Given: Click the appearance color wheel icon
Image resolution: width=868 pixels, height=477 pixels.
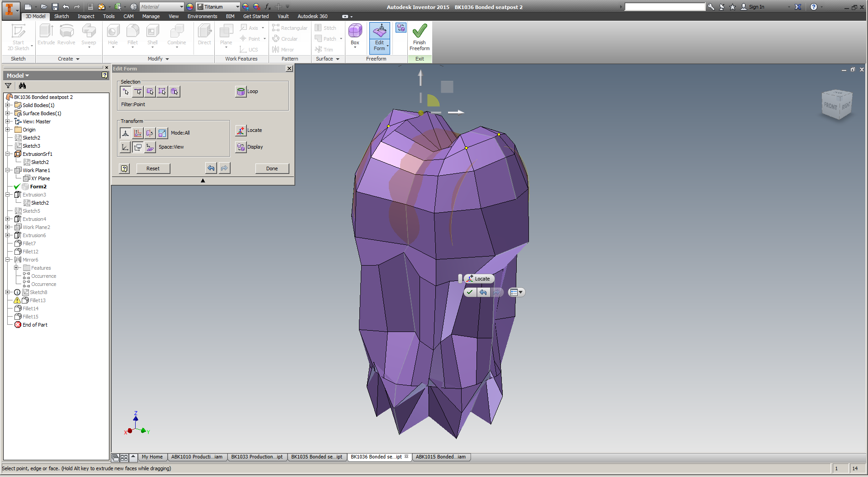Looking at the screenshot, I should pyautogui.click(x=190, y=7).
